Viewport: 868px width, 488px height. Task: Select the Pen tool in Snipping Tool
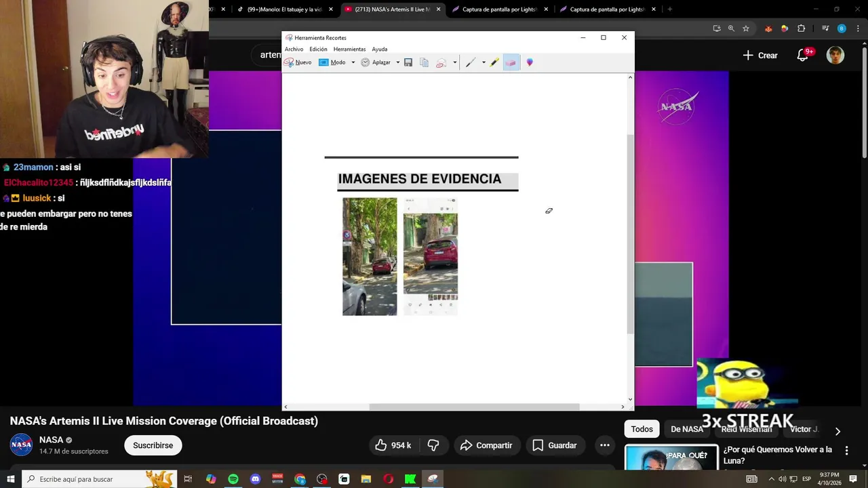[470, 62]
